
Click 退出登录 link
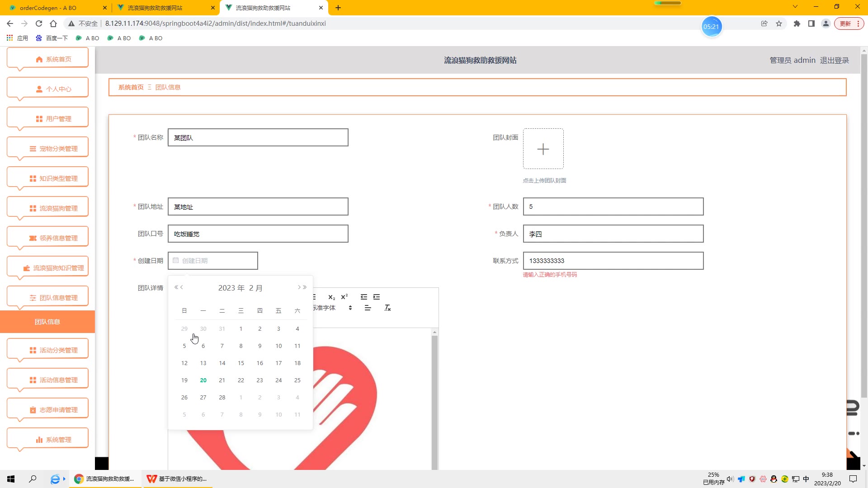pyautogui.click(x=835, y=61)
